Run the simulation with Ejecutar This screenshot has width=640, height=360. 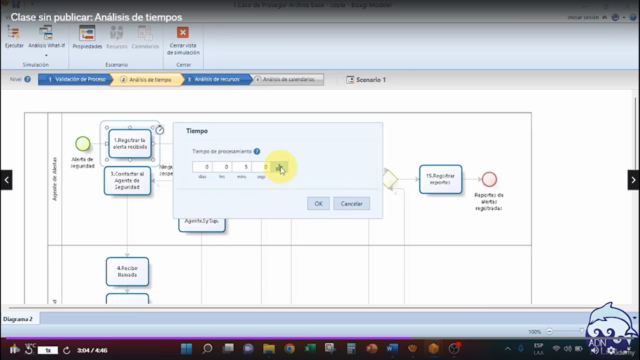(14, 38)
